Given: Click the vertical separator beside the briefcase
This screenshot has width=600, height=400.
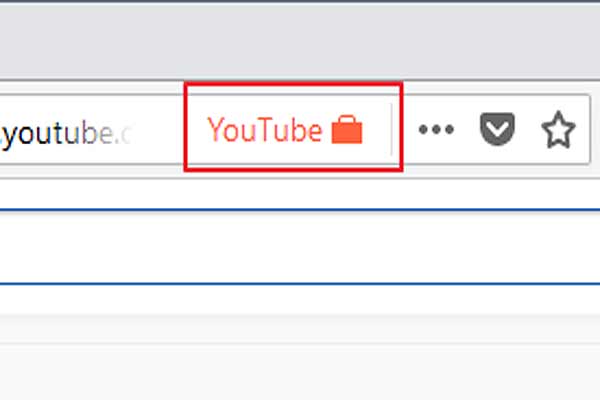Looking at the screenshot, I should pyautogui.click(x=391, y=129).
